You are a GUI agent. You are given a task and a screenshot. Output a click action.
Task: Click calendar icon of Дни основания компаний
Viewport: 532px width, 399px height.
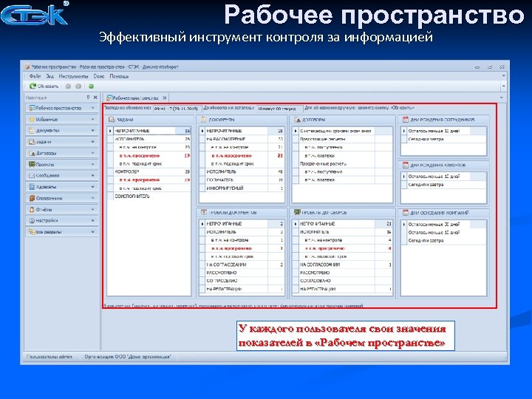[x=405, y=213]
